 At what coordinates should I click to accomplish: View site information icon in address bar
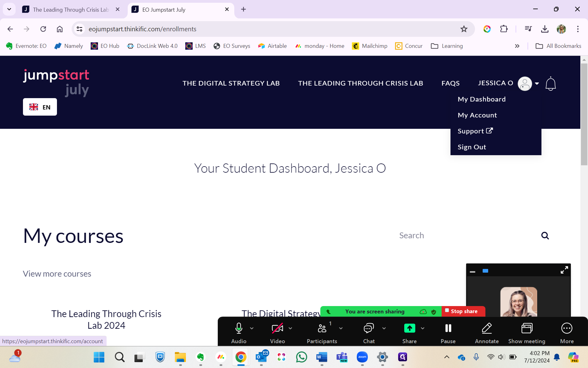79,29
